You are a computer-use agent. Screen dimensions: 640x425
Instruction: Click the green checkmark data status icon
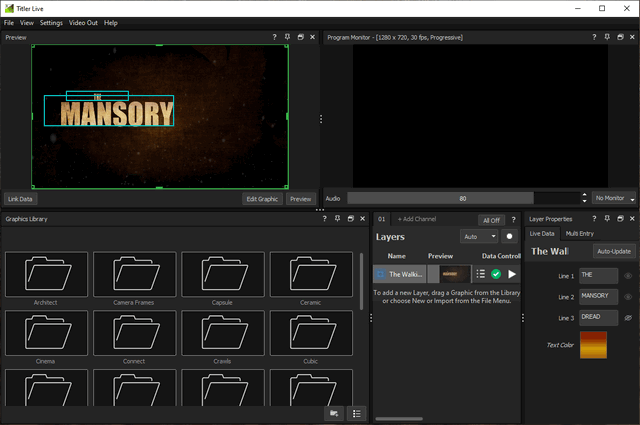click(x=496, y=274)
